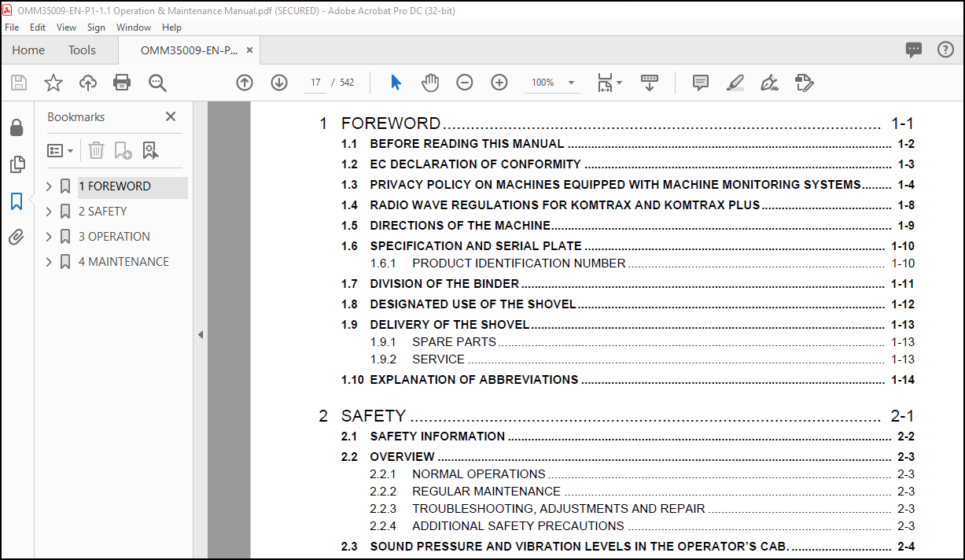
Task: Jump to 1.5 DIRECTIONS OF THE MACHINE
Action: pos(460,226)
